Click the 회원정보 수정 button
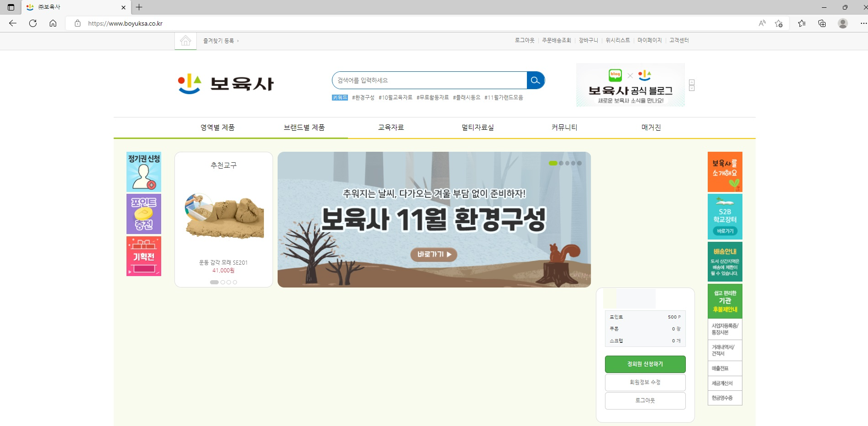The width and height of the screenshot is (868, 426). [645, 383]
